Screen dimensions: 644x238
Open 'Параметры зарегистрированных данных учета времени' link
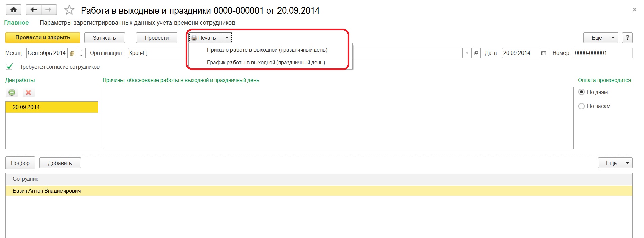[x=137, y=23]
